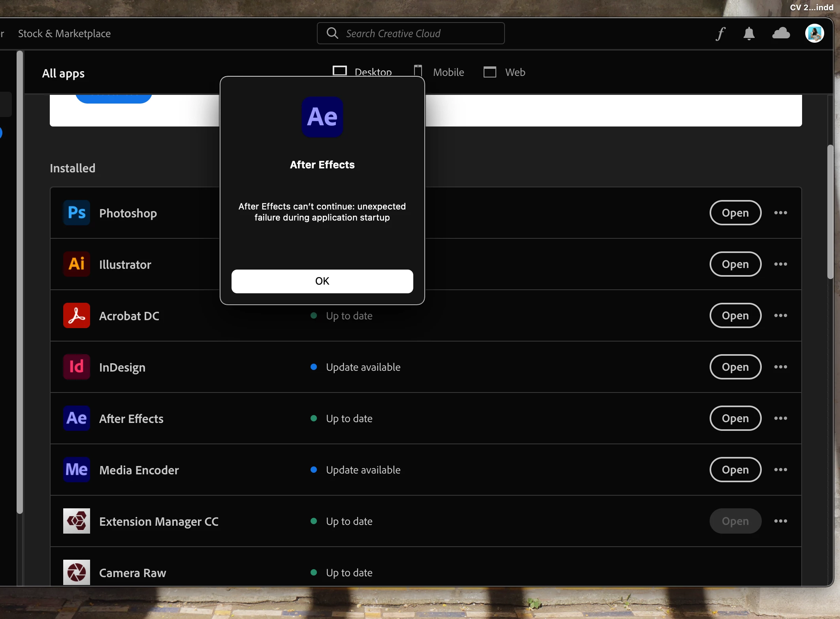Click Open button for After Effects
The image size is (840, 619).
point(735,418)
